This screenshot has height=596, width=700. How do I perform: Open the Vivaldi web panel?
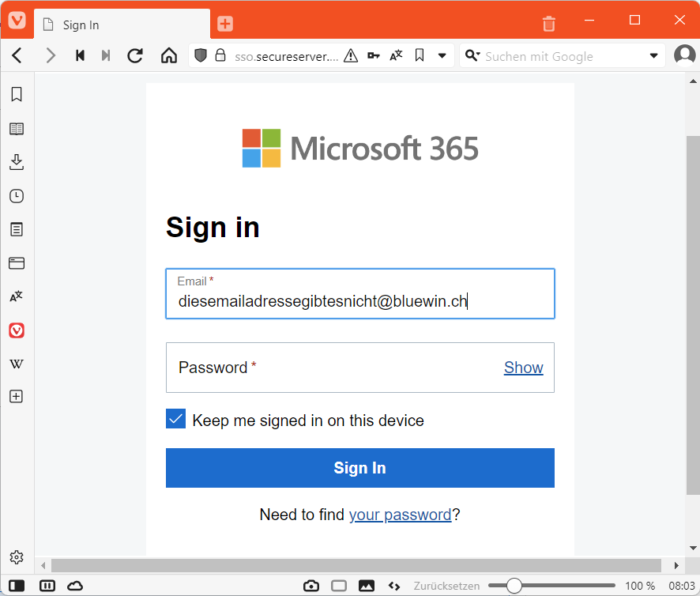tap(17, 330)
